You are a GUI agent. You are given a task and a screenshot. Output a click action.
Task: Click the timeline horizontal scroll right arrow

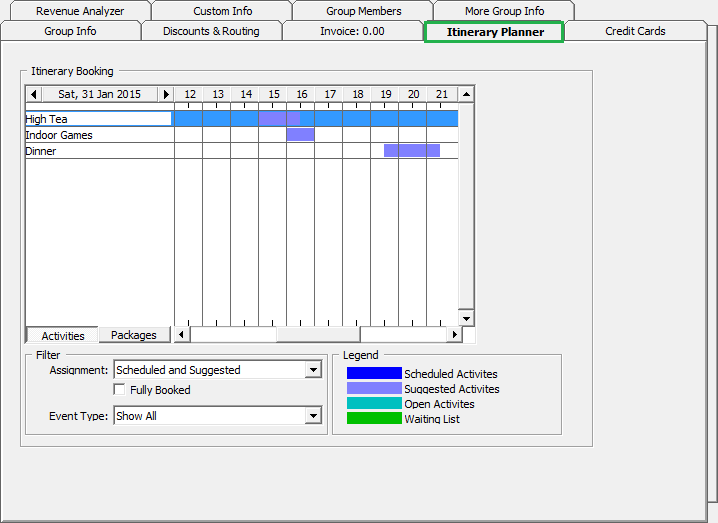(454, 334)
